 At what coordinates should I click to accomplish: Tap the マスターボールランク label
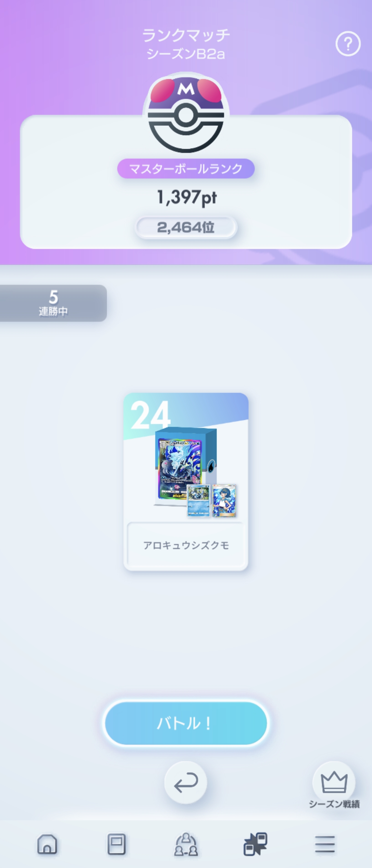tap(186, 168)
